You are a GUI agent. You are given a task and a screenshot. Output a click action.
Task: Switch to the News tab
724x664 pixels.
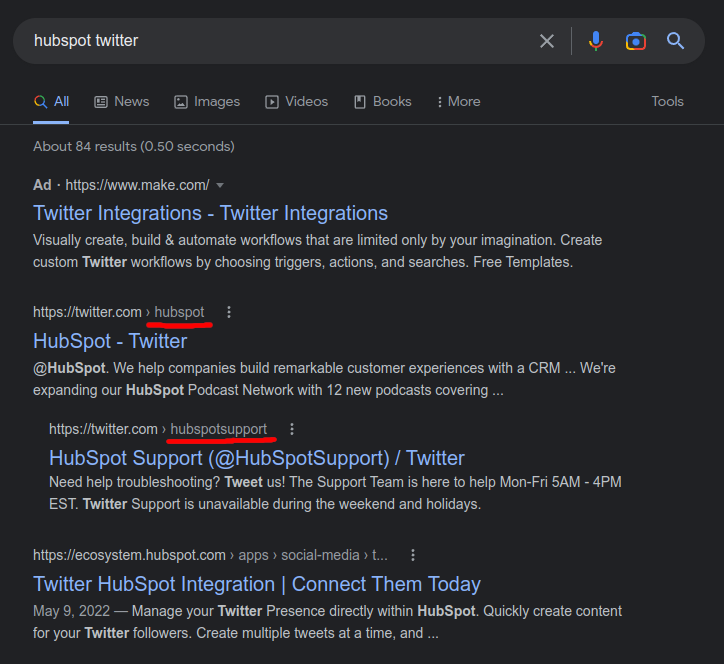121,102
